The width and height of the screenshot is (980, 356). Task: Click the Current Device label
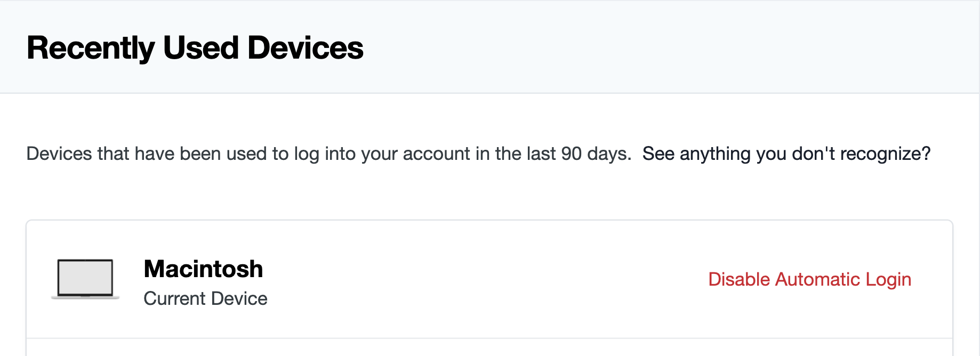205,298
